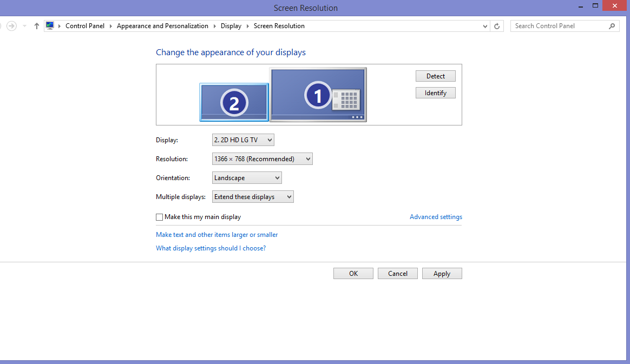Click the search magnifier icon
Viewport: 630px width, 364px height.
pyautogui.click(x=612, y=25)
